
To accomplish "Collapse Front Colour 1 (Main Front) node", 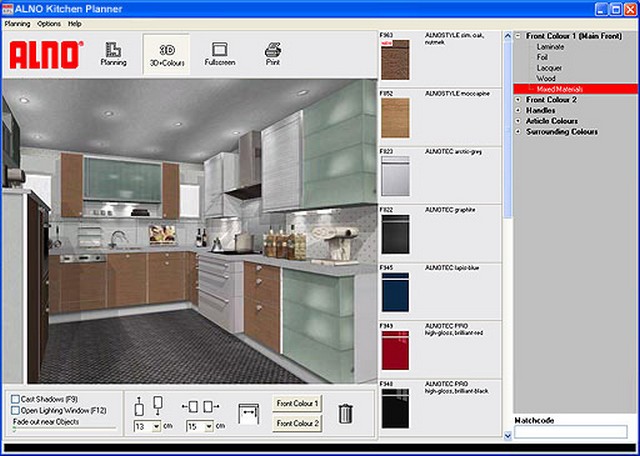I will pyautogui.click(x=518, y=36).
